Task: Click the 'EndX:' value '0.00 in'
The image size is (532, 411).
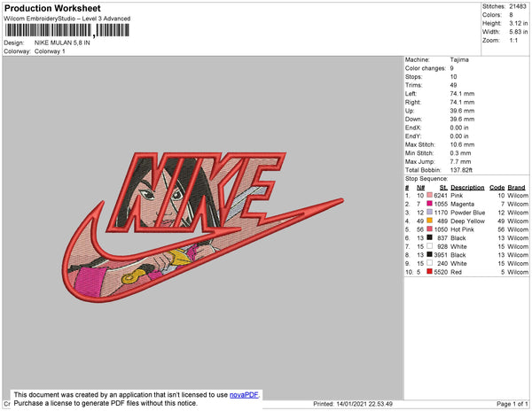Action: click(x=459, y=128)
